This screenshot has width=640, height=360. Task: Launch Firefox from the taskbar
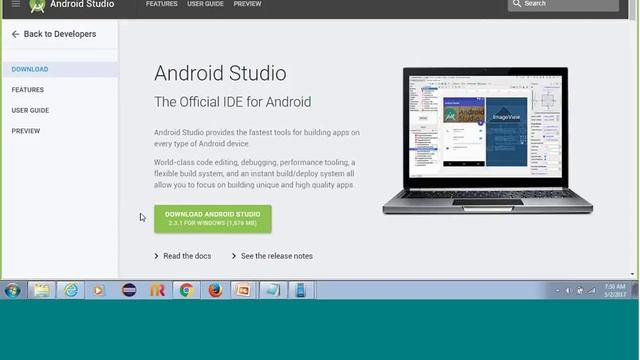click(215, 290)
